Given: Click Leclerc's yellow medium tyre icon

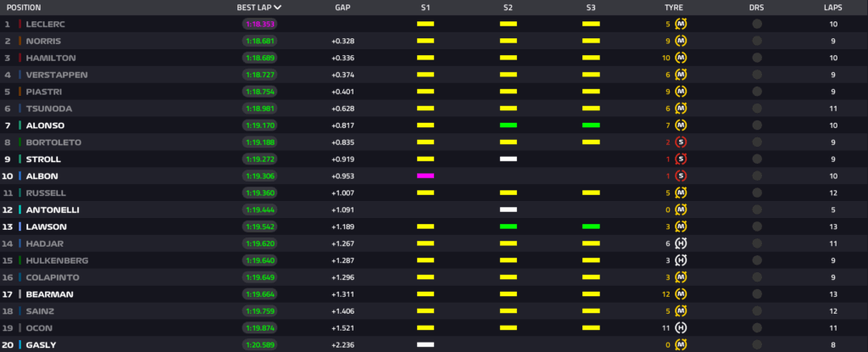Looking at the screenshot, I should (x=681, y=24).
